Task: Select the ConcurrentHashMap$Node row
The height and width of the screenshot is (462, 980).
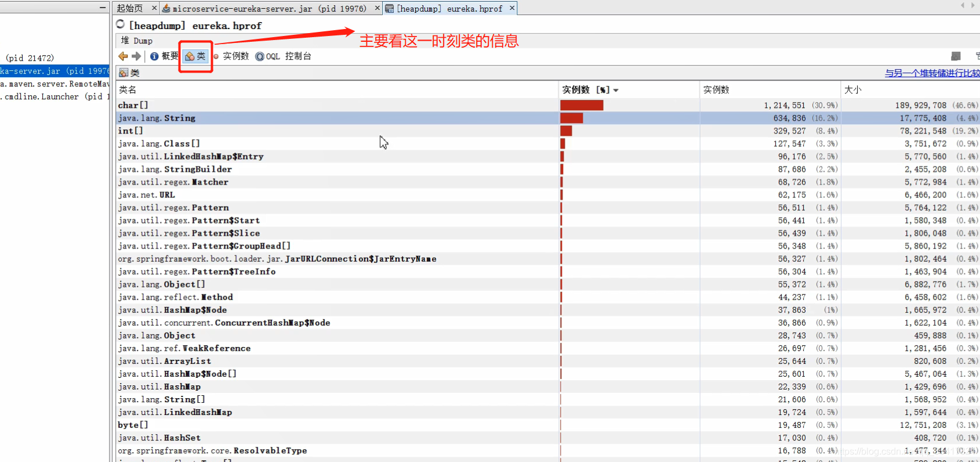Action: [x=548, y=322]
